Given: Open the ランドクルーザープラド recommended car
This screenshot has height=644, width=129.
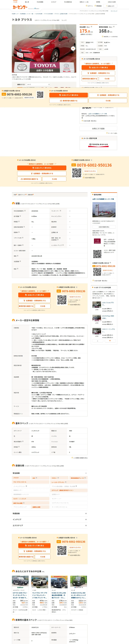Looking at the screenshot, I should (40, 595).
